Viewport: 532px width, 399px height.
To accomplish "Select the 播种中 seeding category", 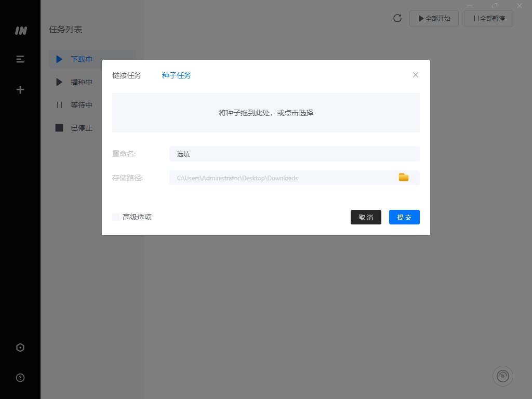I will [x=81, y=82].
